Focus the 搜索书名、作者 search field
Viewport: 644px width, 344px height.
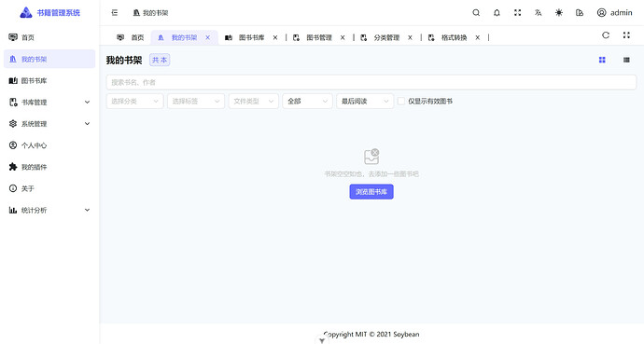(x=371, y=82)
